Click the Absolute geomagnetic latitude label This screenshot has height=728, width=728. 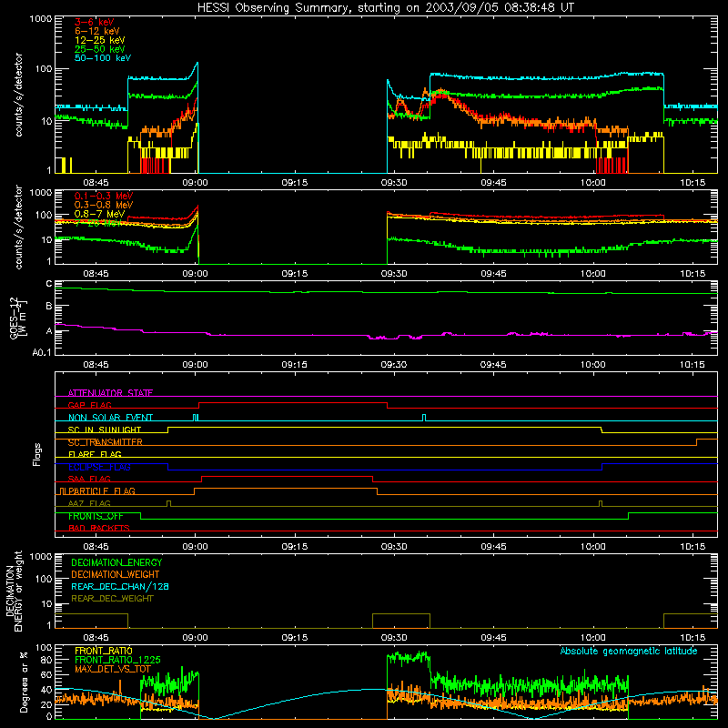(x=629, y=651)
